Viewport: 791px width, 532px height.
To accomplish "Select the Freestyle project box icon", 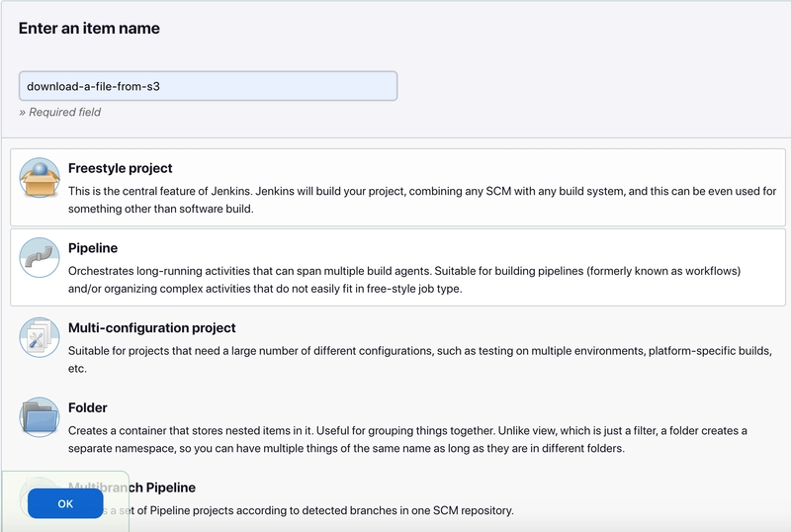I will (40, 178).
